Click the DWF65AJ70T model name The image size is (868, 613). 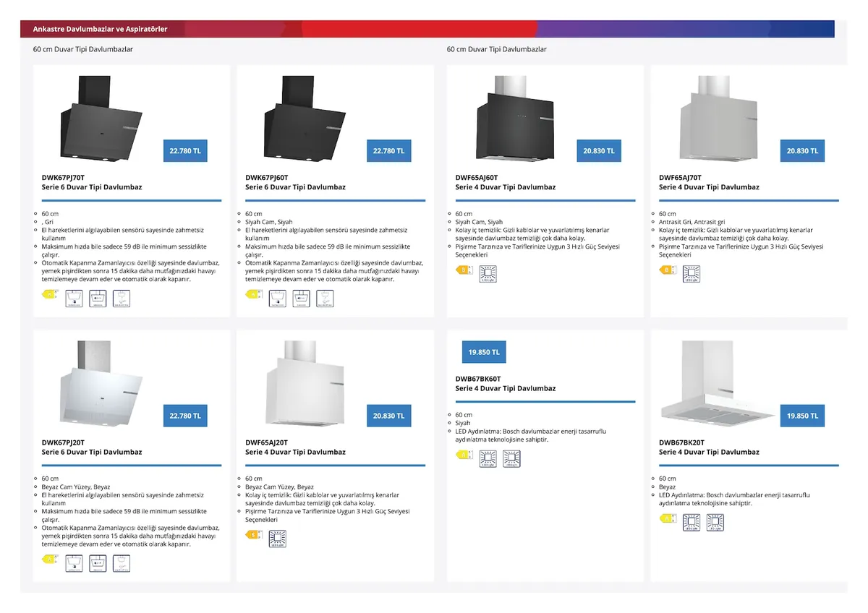click(x=680, y=177)
